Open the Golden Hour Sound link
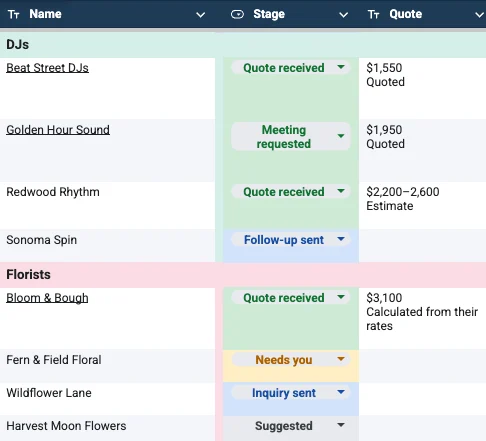Image resolution: width=486 pixels, height=441 pixels. pos(58,130)
